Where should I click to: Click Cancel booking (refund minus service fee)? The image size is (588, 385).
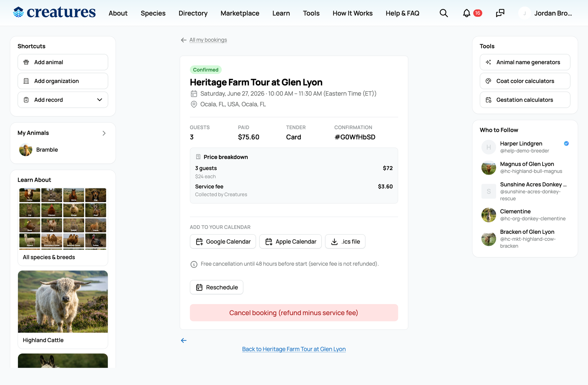click(x=294, y=313)
